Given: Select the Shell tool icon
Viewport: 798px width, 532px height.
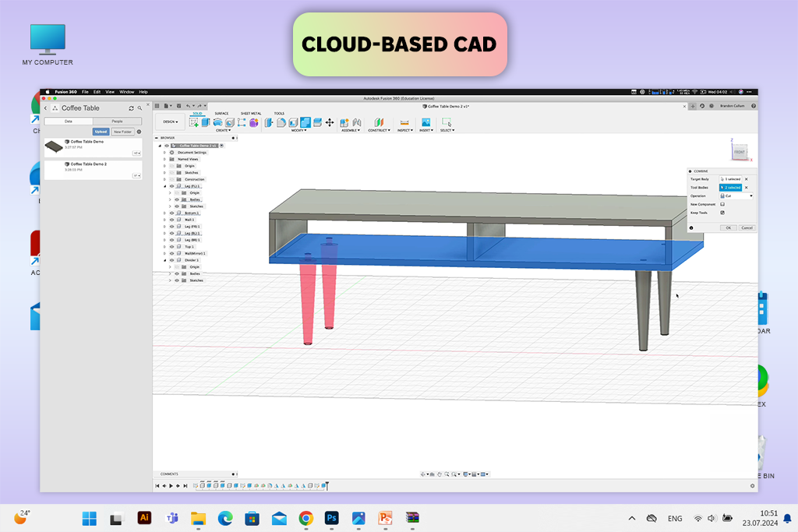Looking at the screenshot, I should pos(293,122).
